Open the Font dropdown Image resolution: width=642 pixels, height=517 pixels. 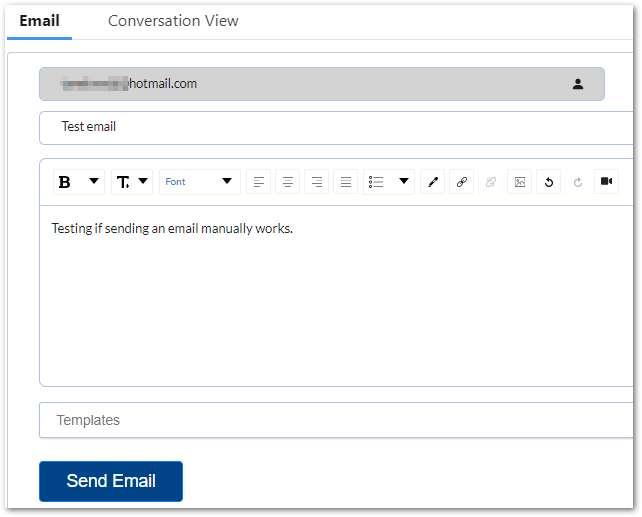(x=199, y=182)
